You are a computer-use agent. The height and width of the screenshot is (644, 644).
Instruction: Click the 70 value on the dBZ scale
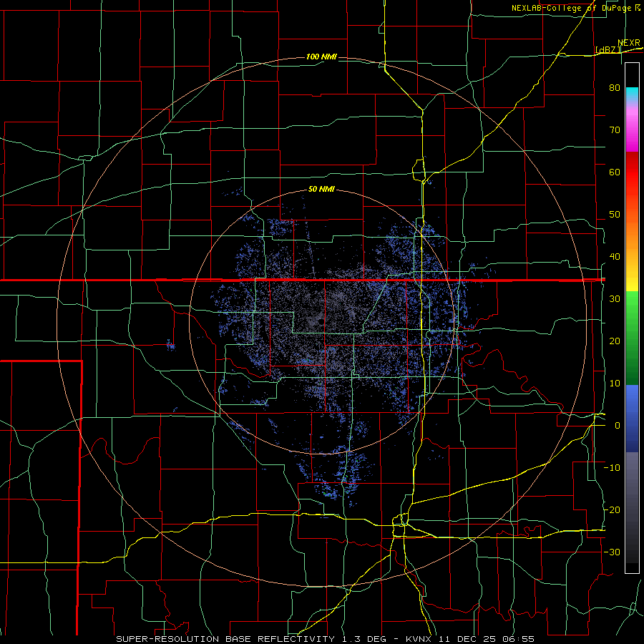pos(615,130)
